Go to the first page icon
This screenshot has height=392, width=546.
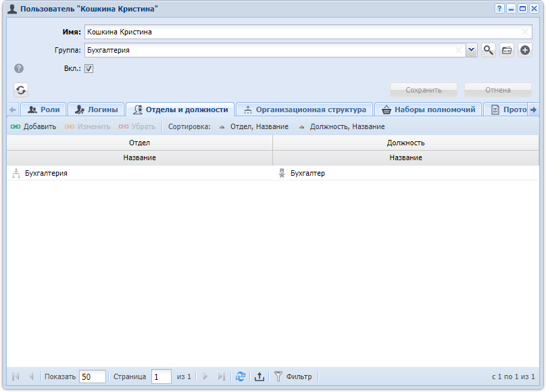click(x=16, y=376)
